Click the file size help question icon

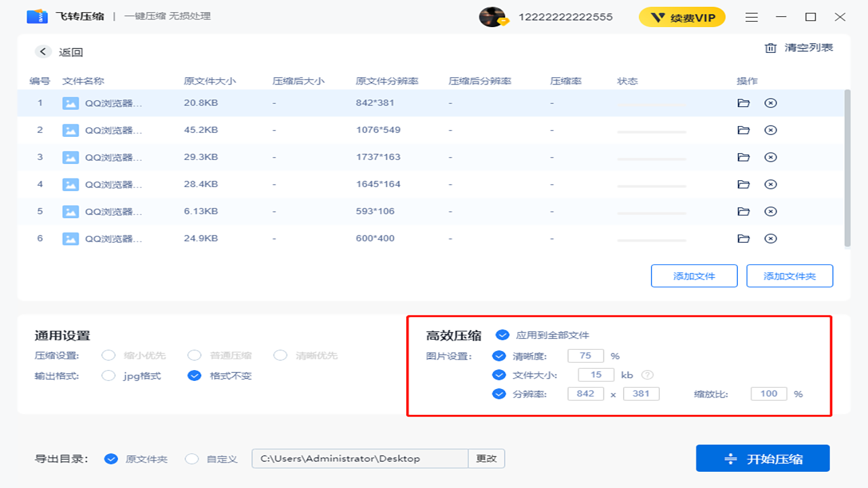point(648,375)
